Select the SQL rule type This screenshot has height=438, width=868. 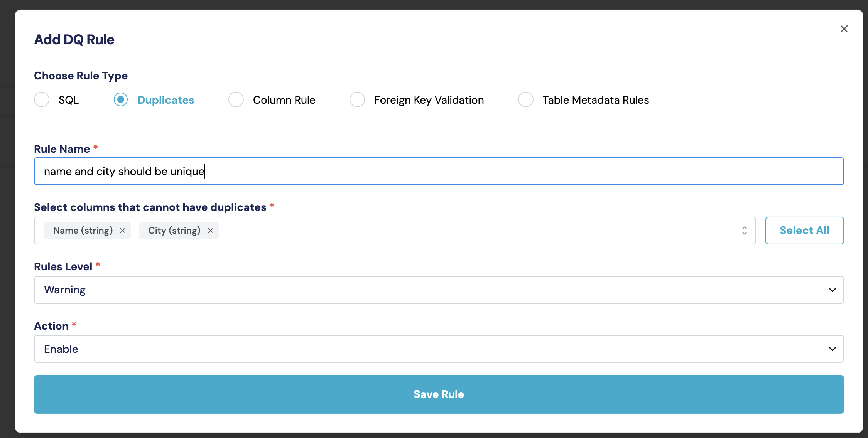pos(42,100)
